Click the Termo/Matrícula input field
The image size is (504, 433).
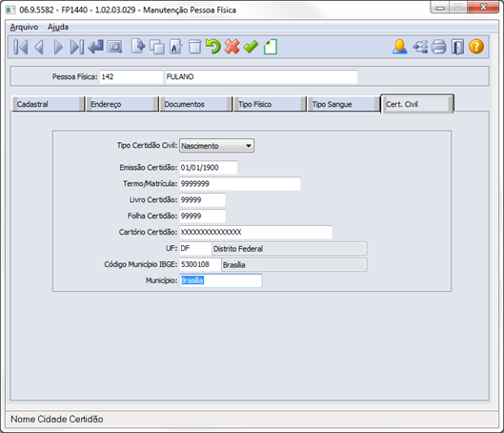click(x=240, y=184)
